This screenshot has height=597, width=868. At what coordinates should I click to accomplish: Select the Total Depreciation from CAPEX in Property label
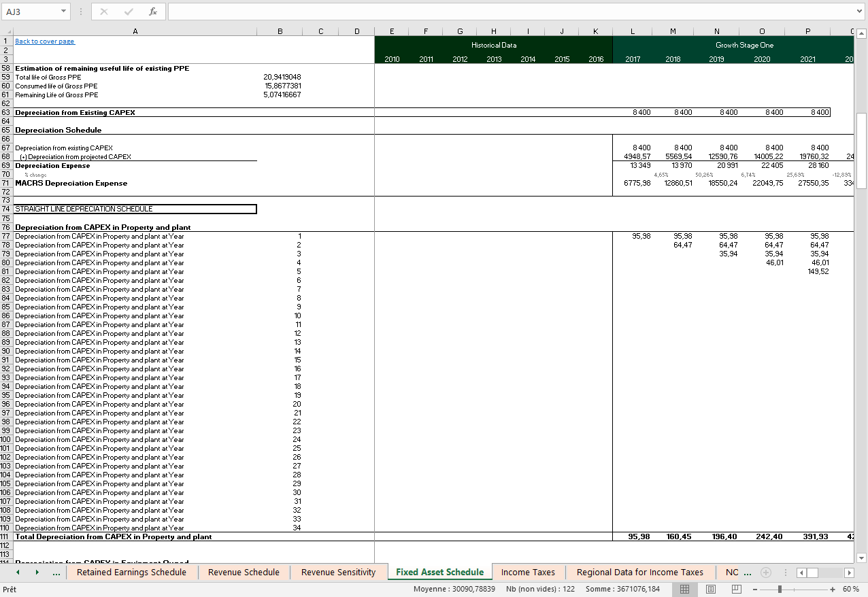(114, 536)
